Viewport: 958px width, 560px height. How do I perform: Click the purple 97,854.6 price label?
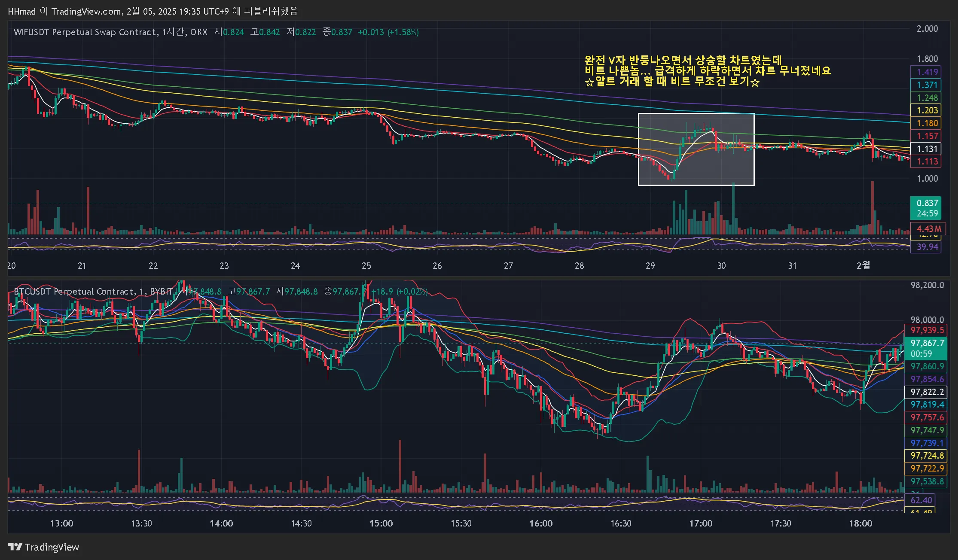[x=927, y=379]
